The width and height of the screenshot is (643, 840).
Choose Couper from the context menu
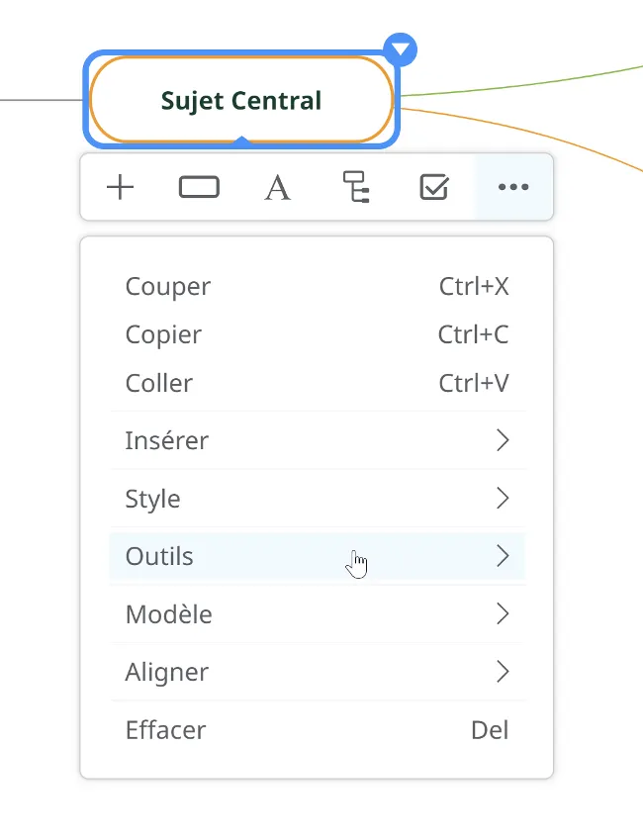(x=318, y=287)
